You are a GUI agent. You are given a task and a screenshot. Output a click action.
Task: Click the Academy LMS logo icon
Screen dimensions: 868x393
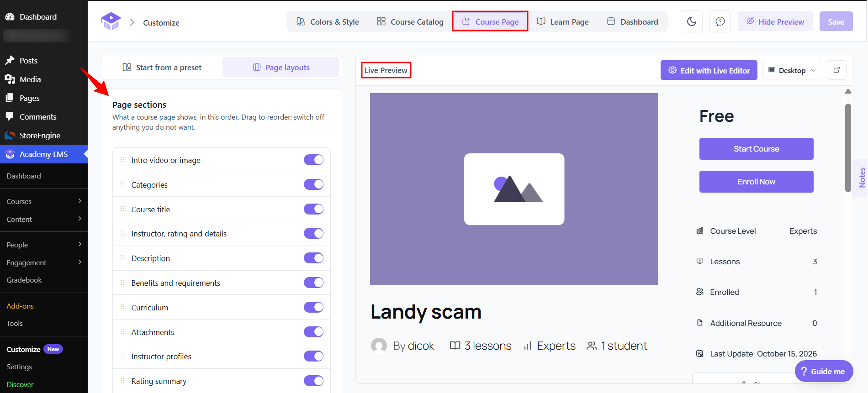pos(111,22)
